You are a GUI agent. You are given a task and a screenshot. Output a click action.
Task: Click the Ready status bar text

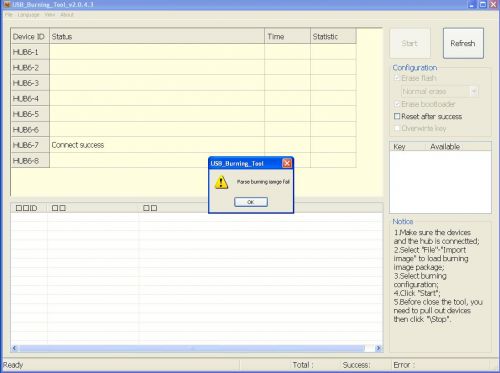[x=13, y=365]
